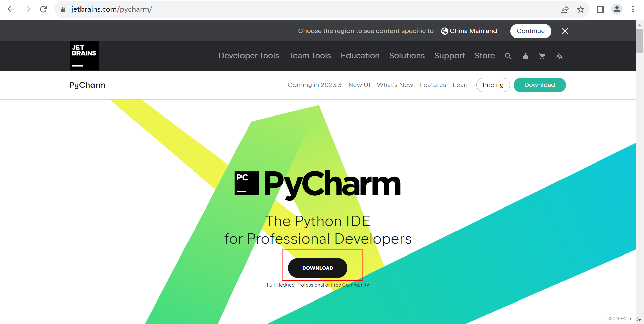Dismiss the region banner
The height and width of the screenshot is (324, 644).
point(565,31)
